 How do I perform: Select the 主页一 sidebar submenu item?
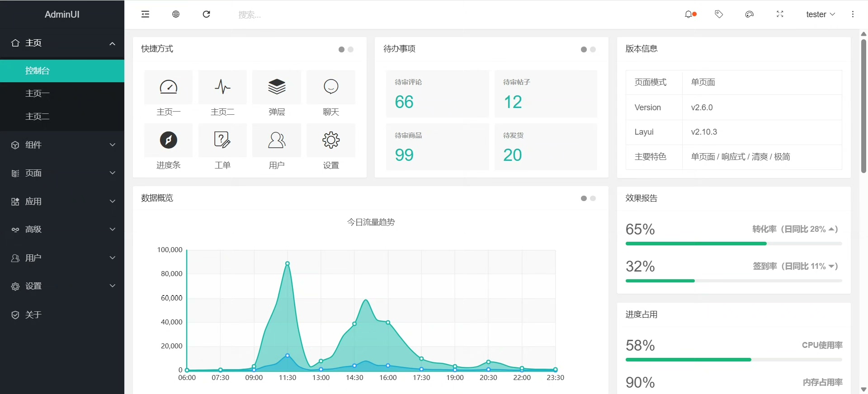point(62,94)
